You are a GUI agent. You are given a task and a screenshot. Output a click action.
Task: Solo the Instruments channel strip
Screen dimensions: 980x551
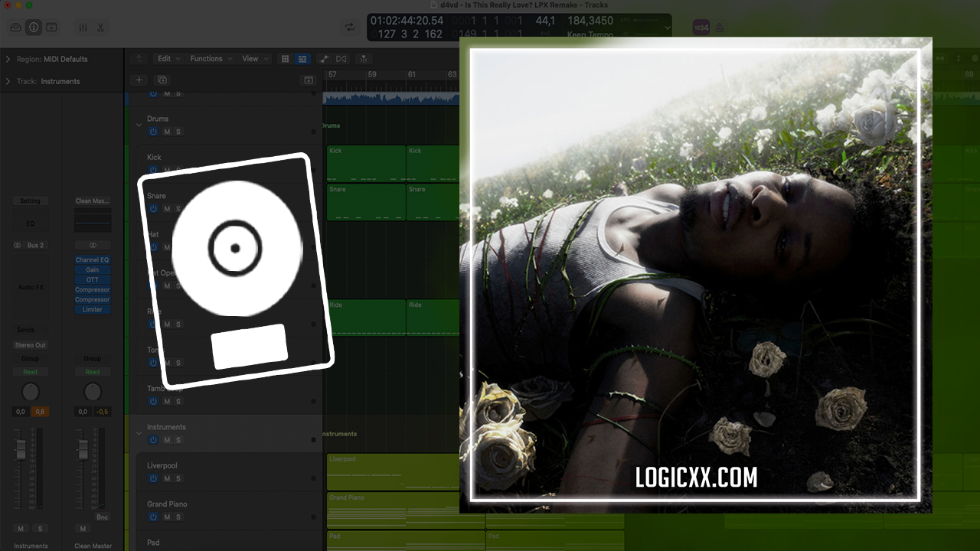[40, 529]
